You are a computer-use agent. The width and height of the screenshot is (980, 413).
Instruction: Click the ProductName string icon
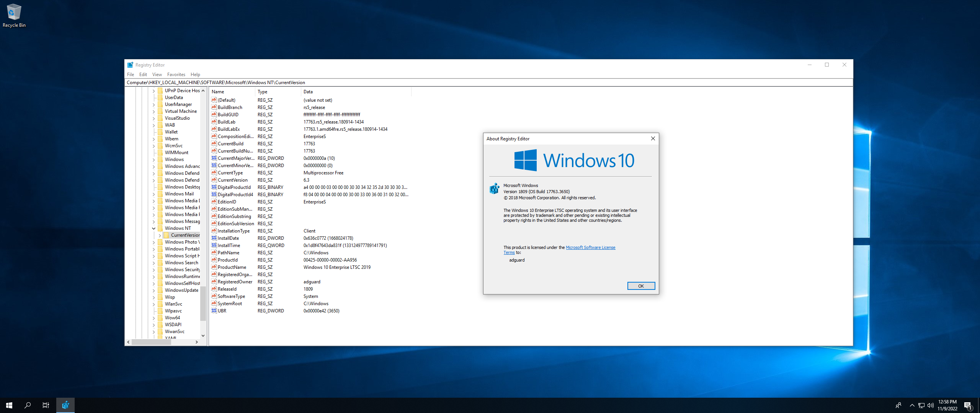point(214,267)
